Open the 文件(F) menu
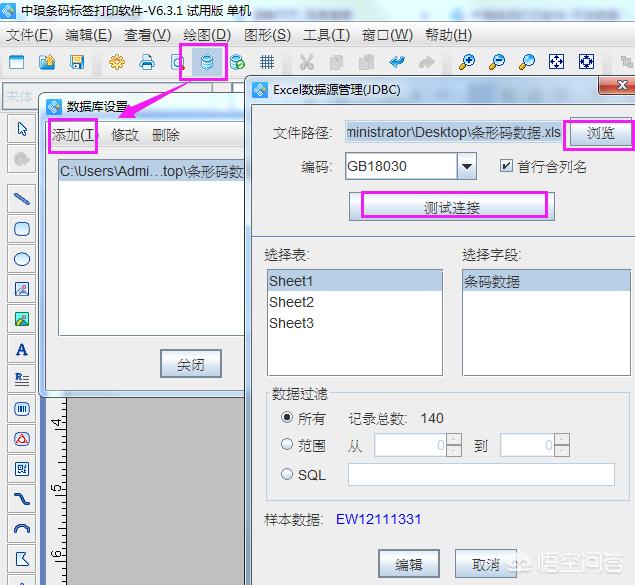 point(29,35)
